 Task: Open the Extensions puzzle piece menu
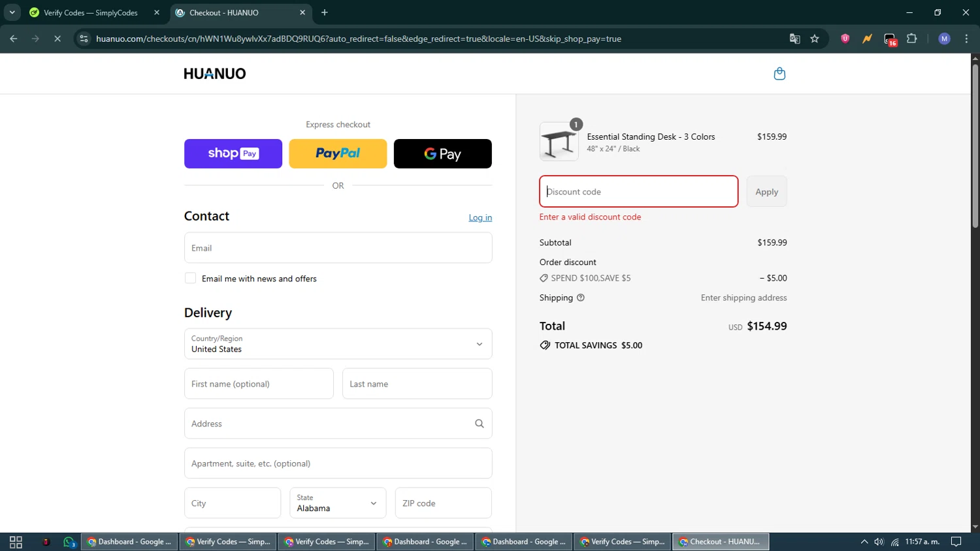click(x=912, y=39)
